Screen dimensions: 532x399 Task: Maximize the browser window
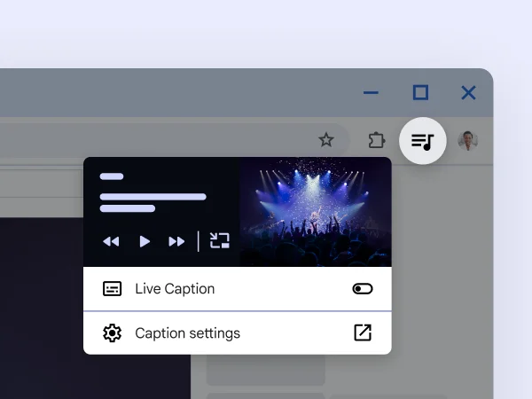420,93
